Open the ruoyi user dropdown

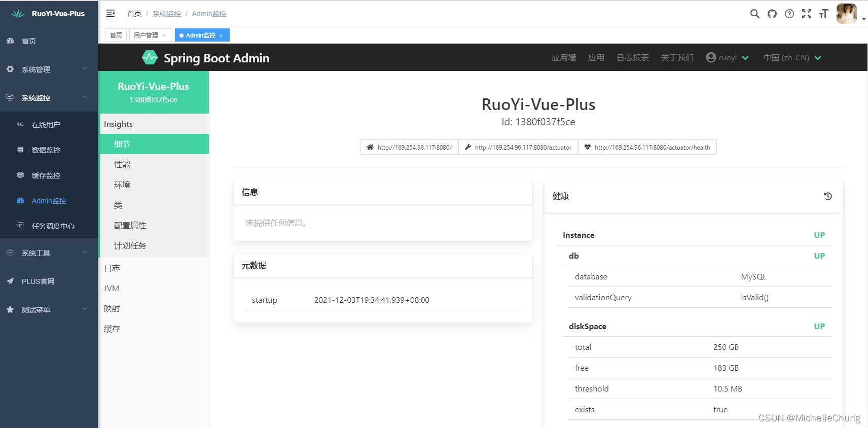coord(727,57)
